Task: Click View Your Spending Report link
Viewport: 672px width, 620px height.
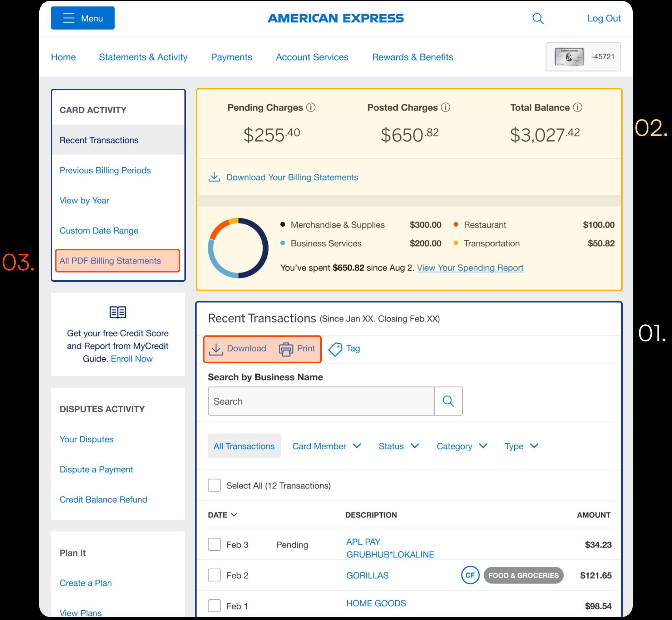Action: (x=470, y=268)
